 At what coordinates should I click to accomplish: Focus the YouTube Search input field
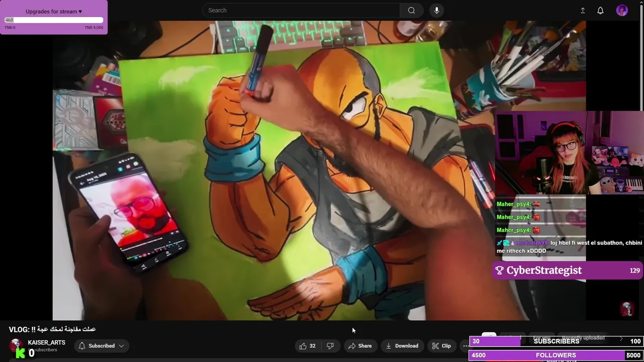tap(301, 10)
